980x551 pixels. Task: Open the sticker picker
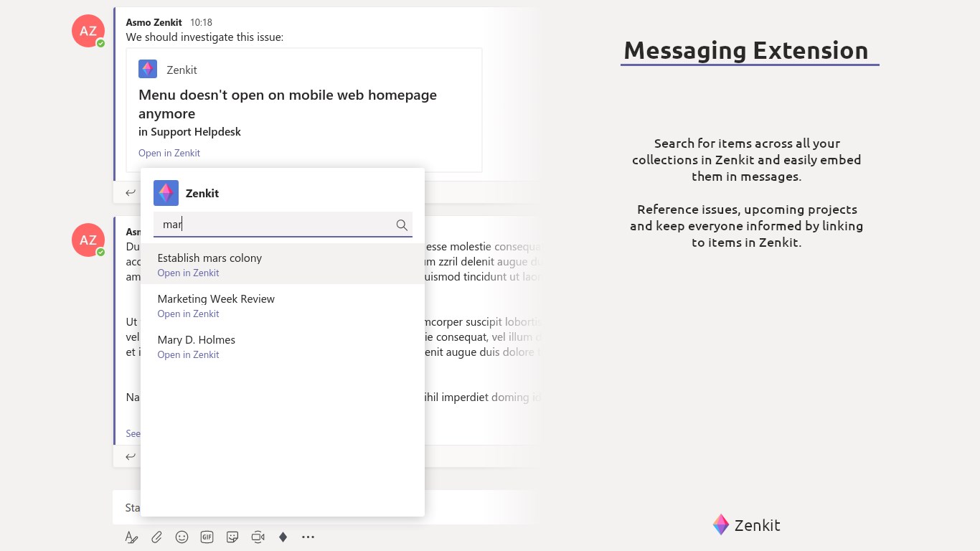[x=232, y=537]
